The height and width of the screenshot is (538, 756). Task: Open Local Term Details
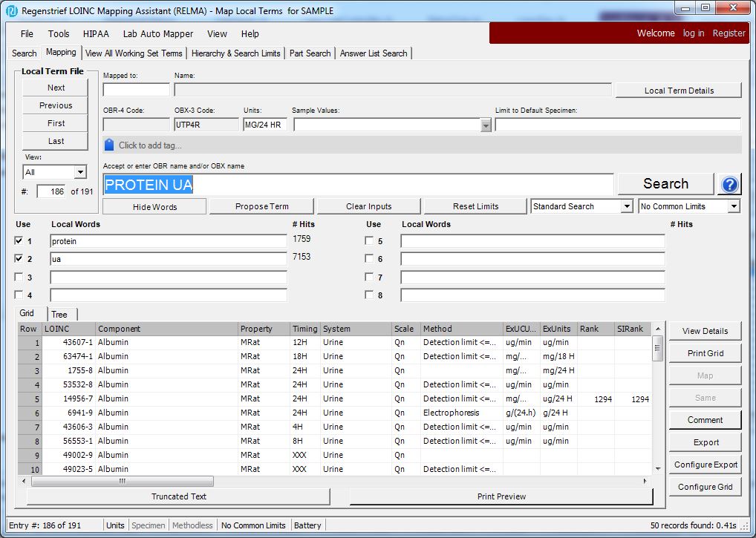(x=679, y=91)
